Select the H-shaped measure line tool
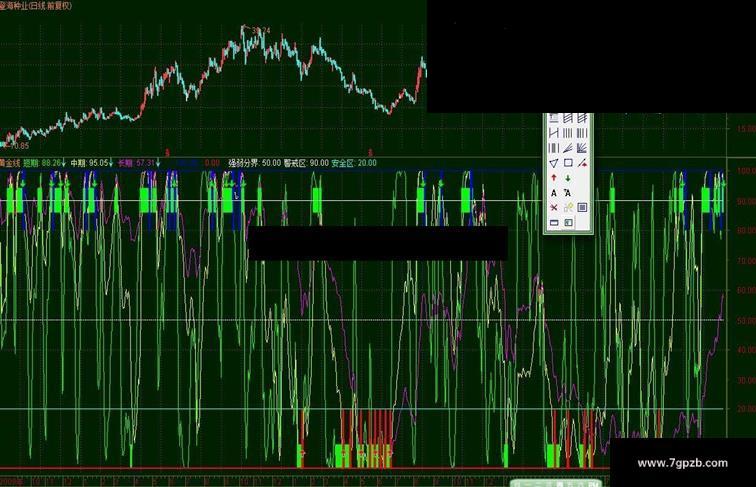The width and height of the screenshot is (756, 487). click(554, 133)
